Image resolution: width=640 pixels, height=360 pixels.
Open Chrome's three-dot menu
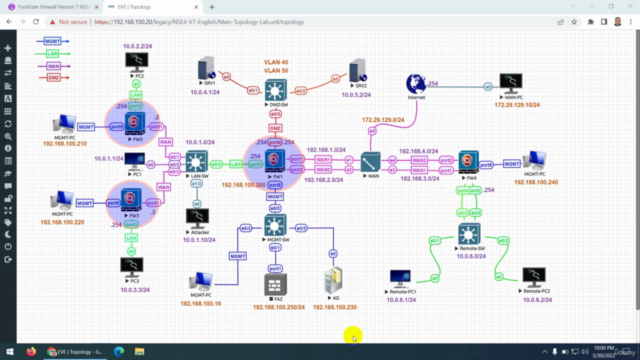631,22
